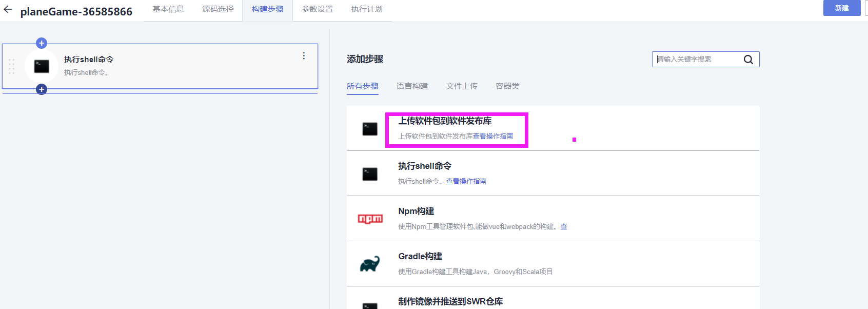Screen dimensions: 868x309
Task: Click the Npm构建 description text
Action: click(x=478, y=227)
